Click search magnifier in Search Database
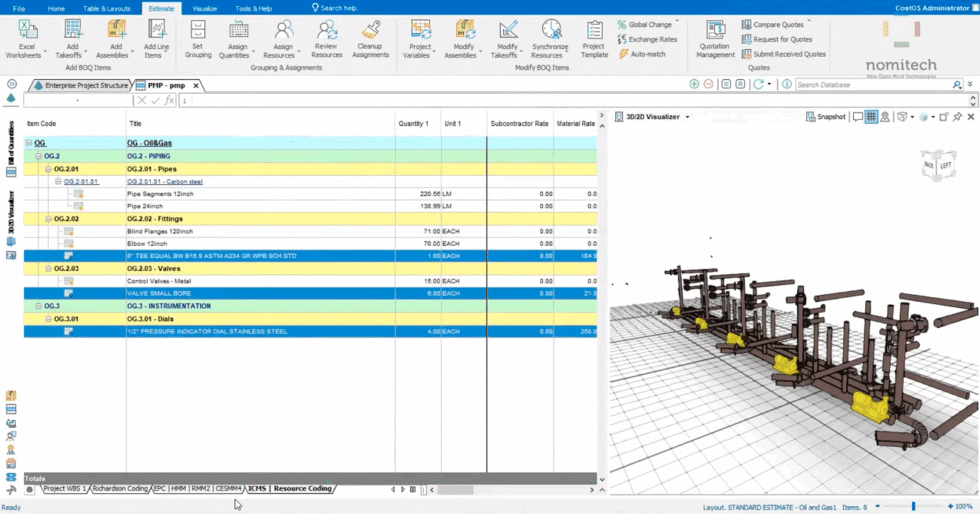The width and height of the screenshot is (980, 514). [x=956, y=84]
